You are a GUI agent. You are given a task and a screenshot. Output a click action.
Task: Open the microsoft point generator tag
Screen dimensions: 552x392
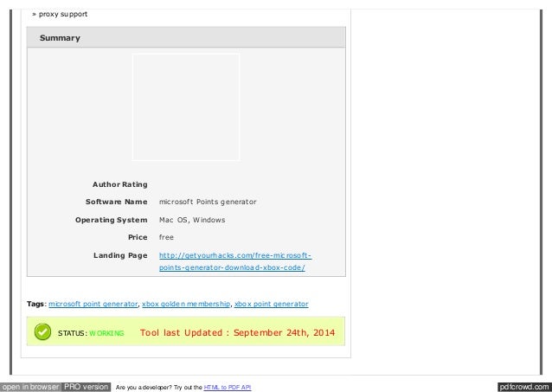(93, 304)
